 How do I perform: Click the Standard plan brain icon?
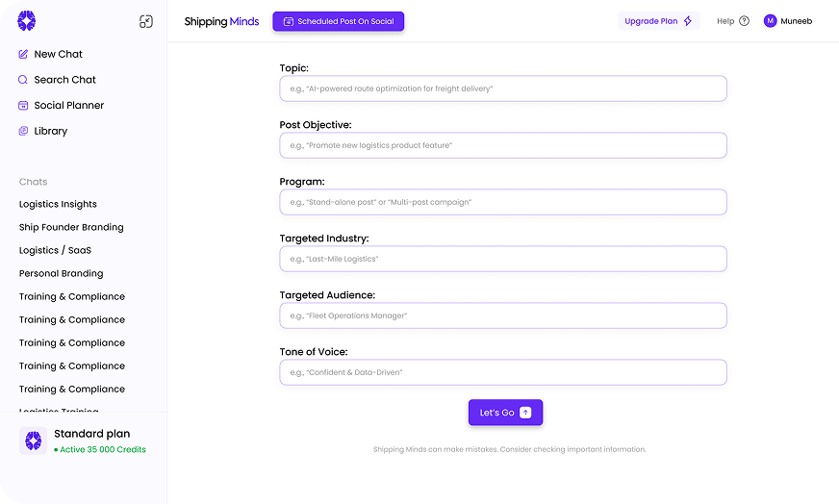pyautogui.click(x=34, y=441)
